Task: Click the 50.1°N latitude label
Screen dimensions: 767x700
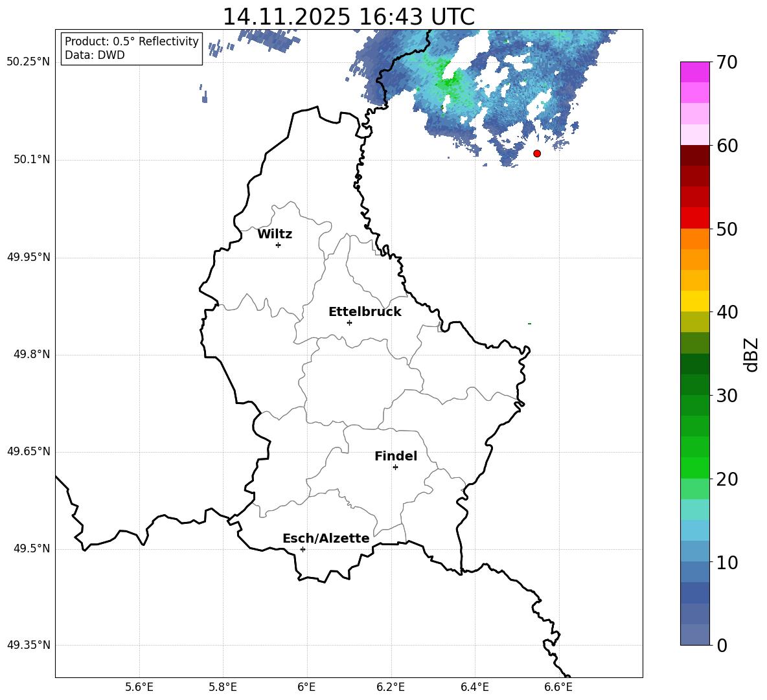Action: click(x=32, y=159)
